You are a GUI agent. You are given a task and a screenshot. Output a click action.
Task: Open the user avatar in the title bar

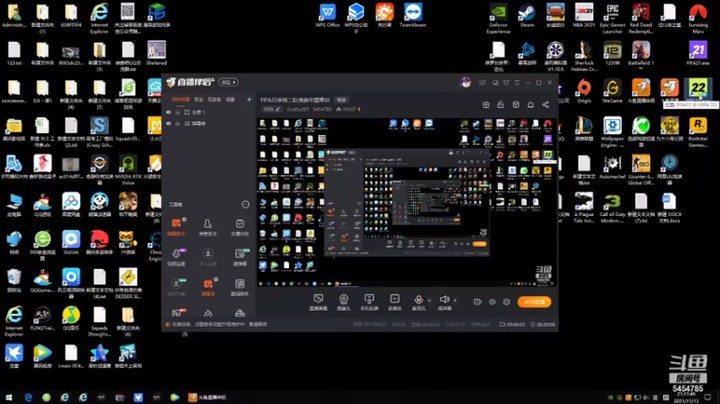(x=465, y=82)
